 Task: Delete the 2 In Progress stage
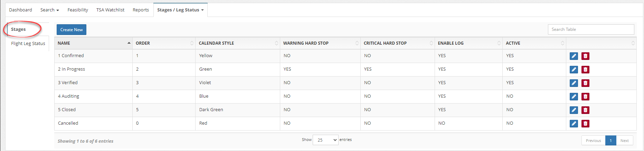click(x=585, y=70)
